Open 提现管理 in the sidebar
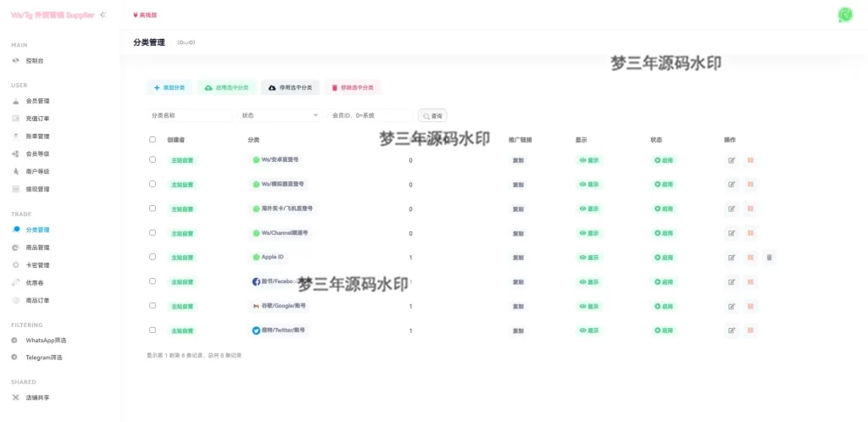Viewport: 868px width, 422px height. [x=37, y=189]
